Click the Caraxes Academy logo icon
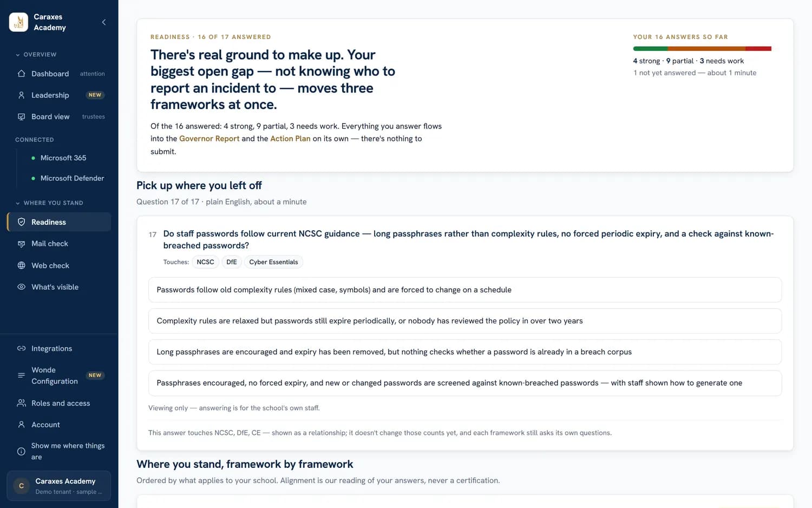 [x=18, y=22]
